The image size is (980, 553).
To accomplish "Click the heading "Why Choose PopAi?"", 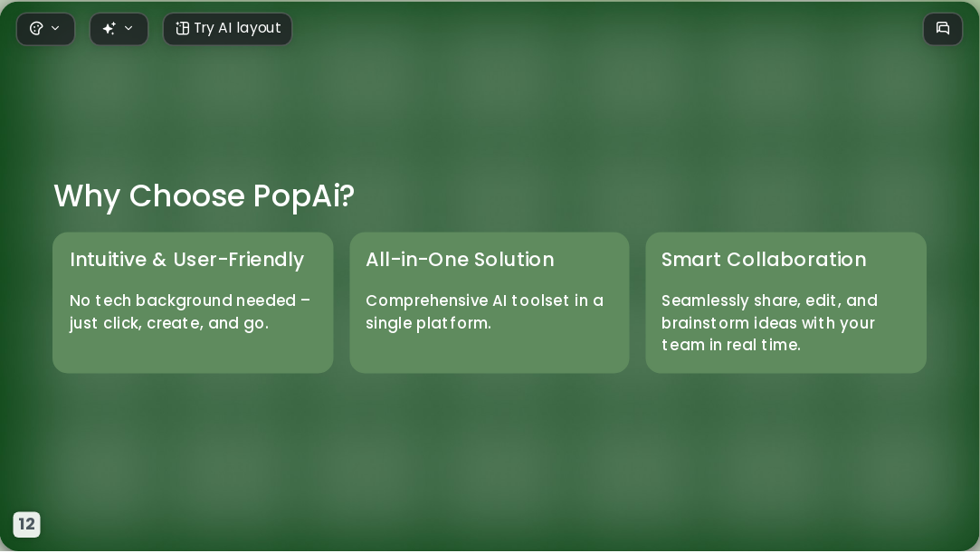I will click(205, 195).
